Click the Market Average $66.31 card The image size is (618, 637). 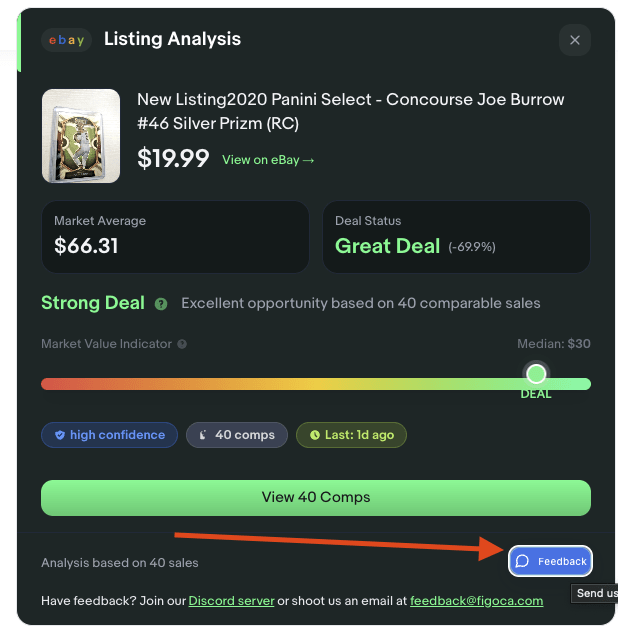[x=175, y=237]
